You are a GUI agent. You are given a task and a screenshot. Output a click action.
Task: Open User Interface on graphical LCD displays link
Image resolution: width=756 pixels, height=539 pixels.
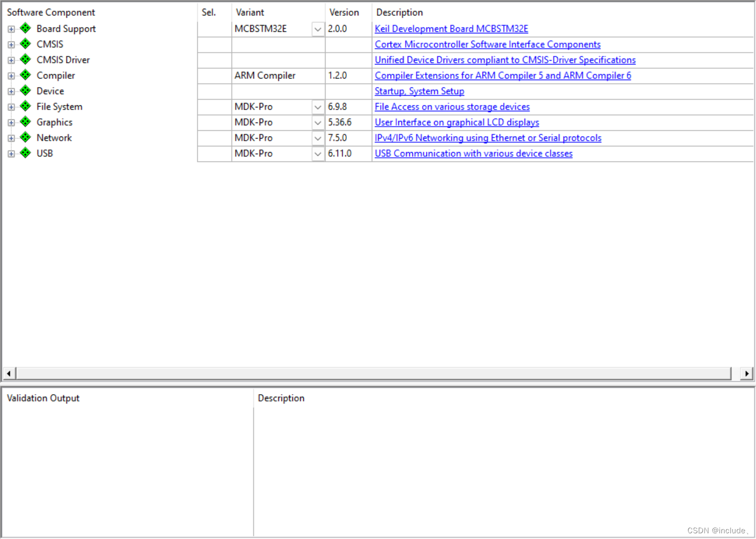(457, 122)
